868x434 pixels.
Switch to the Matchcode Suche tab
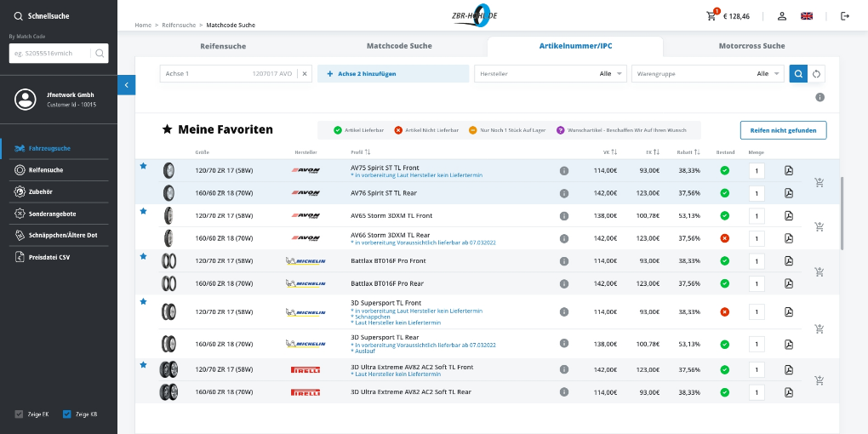pos(399,46)
